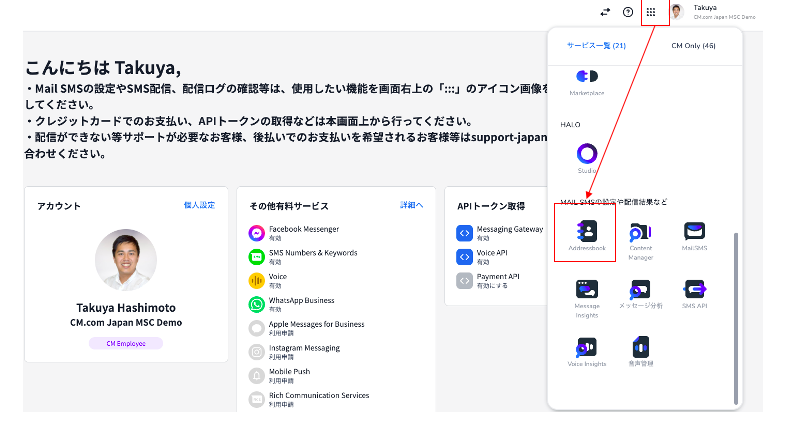
Task: Click the Voice API code icon
Action: tap(464, 257)
